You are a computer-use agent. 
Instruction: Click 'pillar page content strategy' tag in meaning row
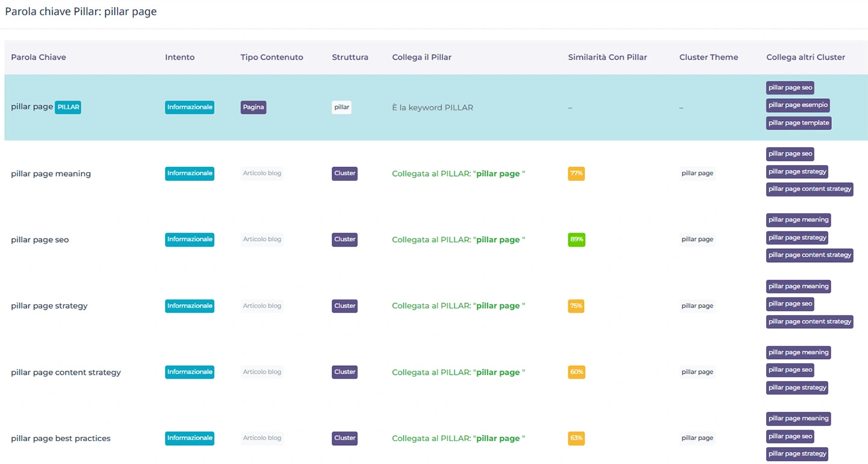(810, 189)
